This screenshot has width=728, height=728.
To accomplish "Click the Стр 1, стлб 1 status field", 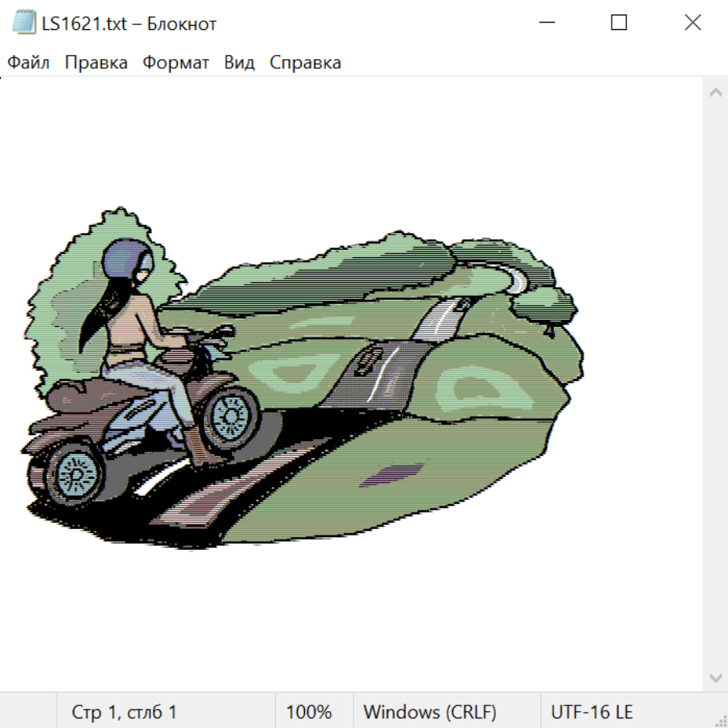I will pyautogui.click(x=124, y=713).
